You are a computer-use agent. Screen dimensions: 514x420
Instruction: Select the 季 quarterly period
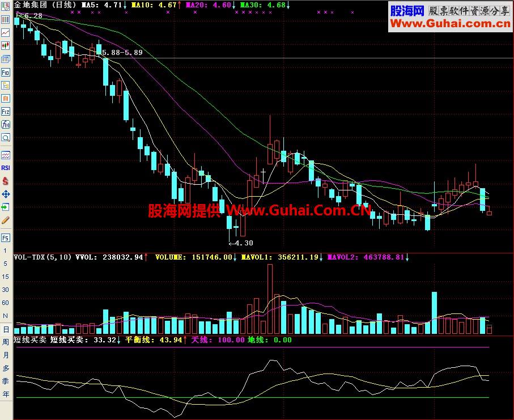(x=6, y=381)
